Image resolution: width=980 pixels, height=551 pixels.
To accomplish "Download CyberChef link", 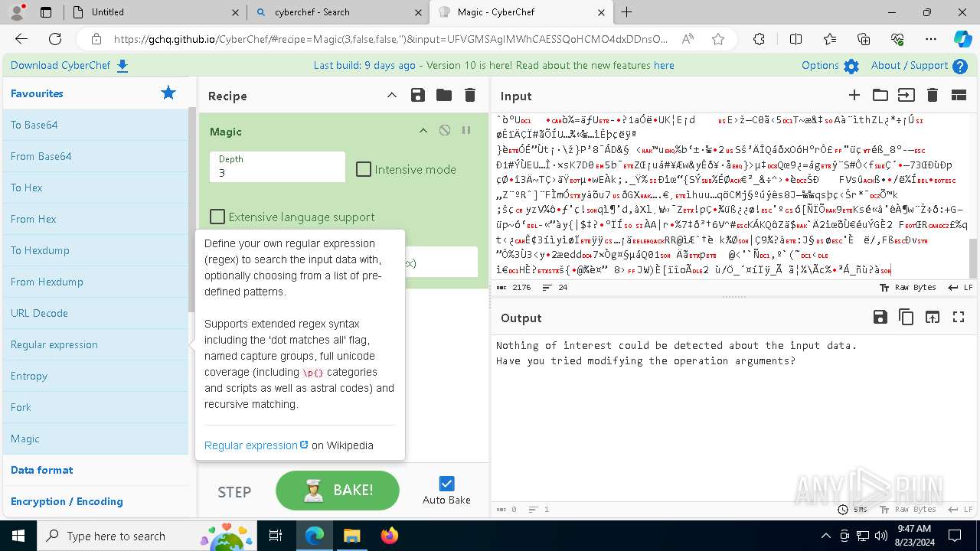I will coord(70,66).
